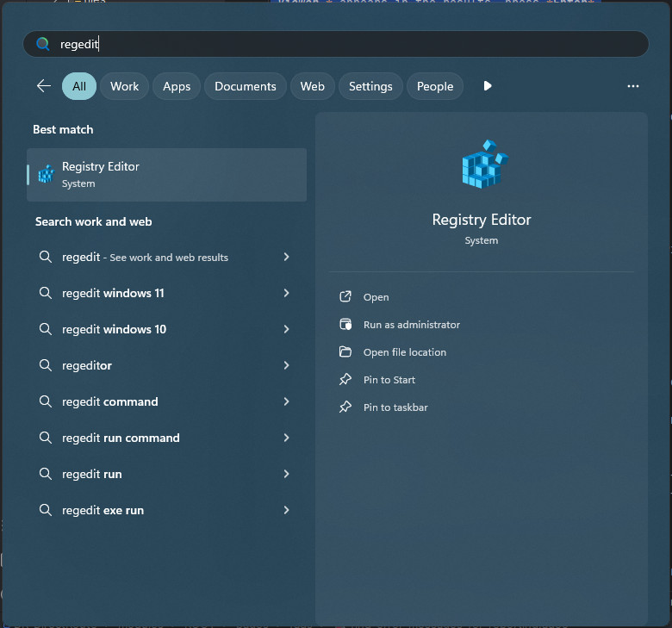
Task: Choose Pin to Start
Action: click(x=389, y=380)
